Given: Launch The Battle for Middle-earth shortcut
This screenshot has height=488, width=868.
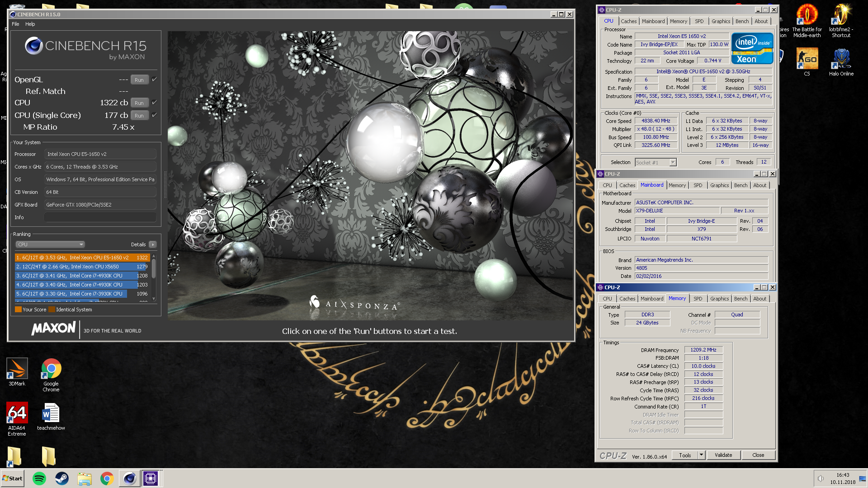Looking at the screenshot, I should pos(807,21).
